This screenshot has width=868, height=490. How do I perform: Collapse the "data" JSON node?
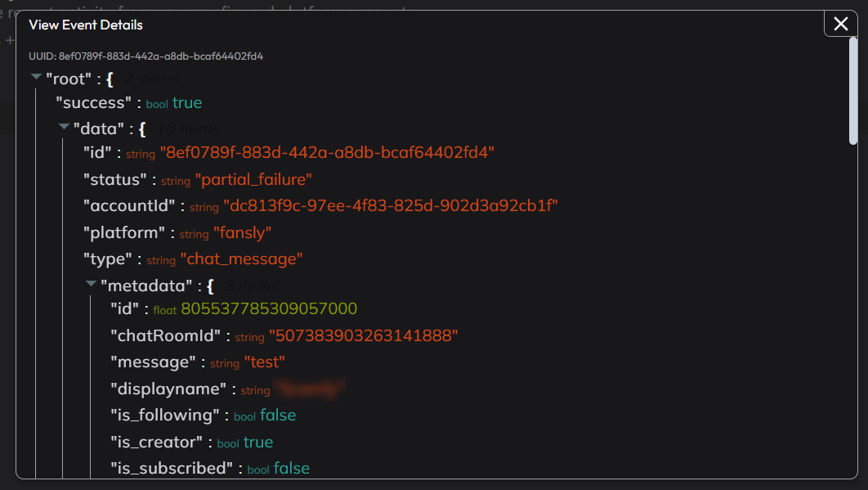coord(64,128)
